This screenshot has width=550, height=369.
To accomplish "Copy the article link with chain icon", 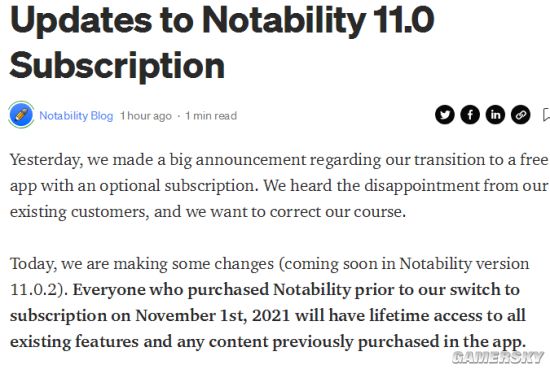I will (520, 115).
